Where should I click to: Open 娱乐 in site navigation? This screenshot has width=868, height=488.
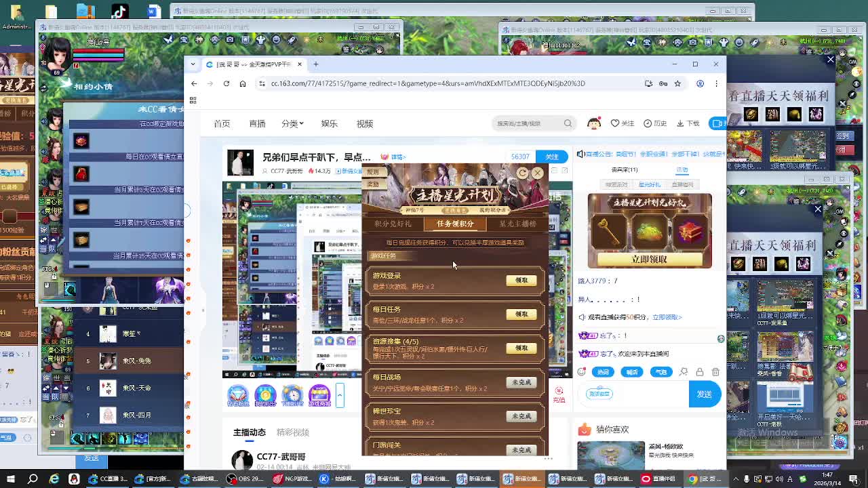329,123
